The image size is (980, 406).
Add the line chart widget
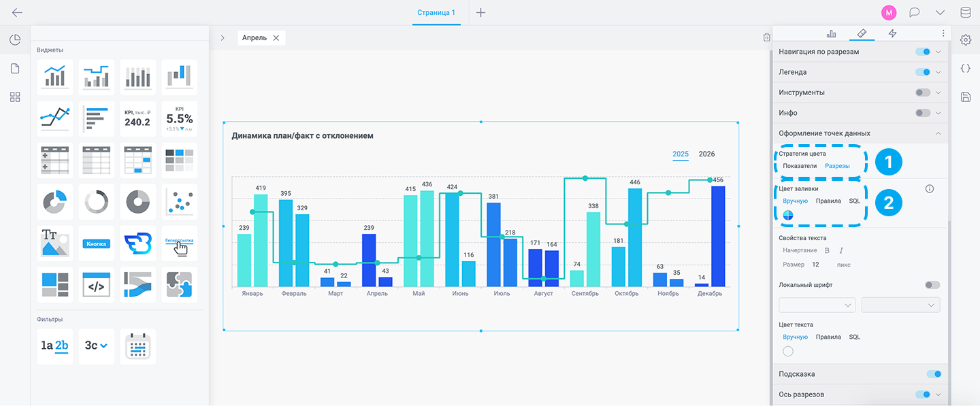pyautogui.click(x=55, y=118)
